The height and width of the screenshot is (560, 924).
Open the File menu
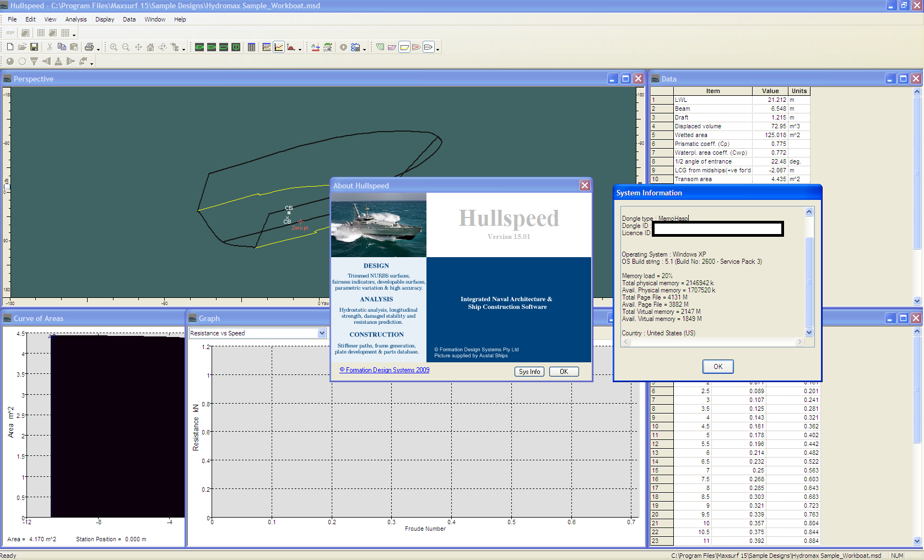pos(12,19)
